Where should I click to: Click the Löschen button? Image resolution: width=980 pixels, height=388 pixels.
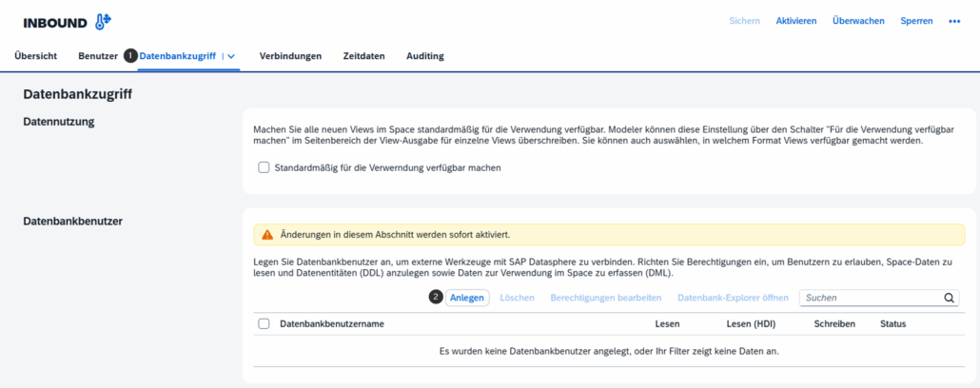click(x=517, y=298)
